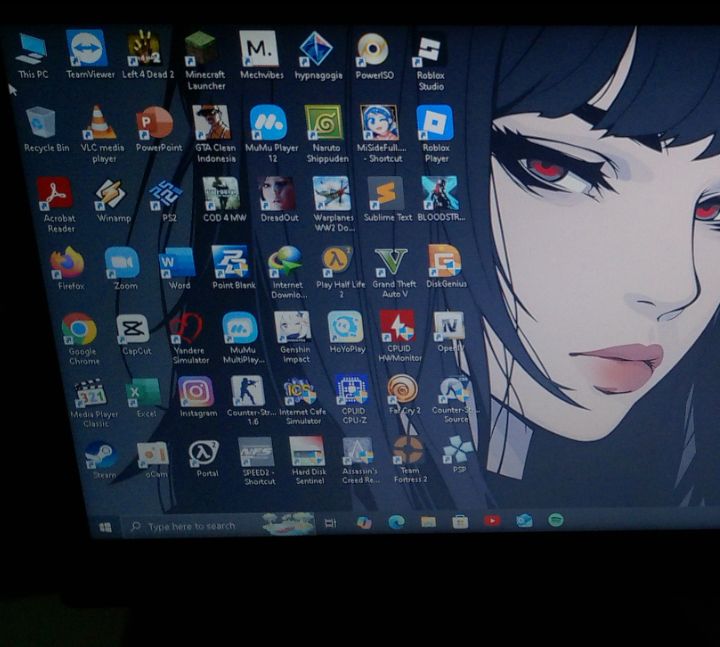Launch Point Blank shortcut

(x=232, y=267)
